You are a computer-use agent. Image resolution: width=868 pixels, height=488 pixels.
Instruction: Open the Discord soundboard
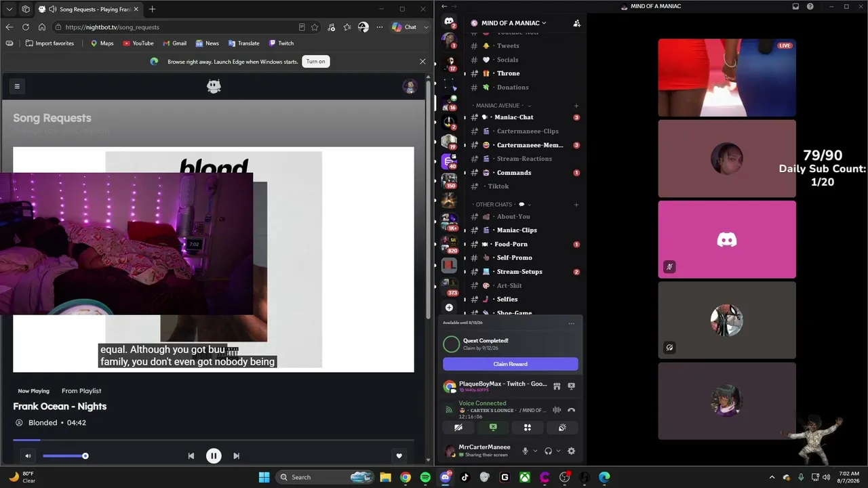pyautogui.click(x=562, y=428)
